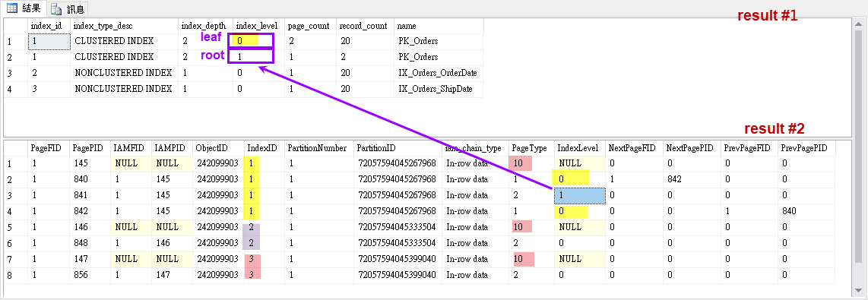Switch to the 結果 tab
This screenshot has width=868, height=300.
click(x=23, y=8)
